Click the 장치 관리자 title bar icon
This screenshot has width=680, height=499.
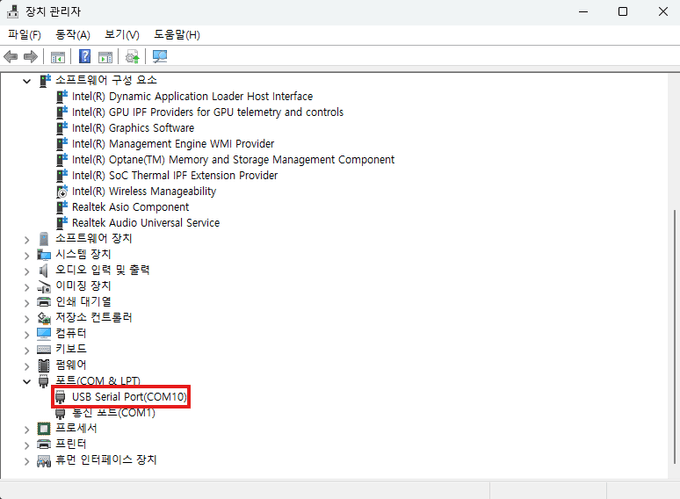click(13, 11)
